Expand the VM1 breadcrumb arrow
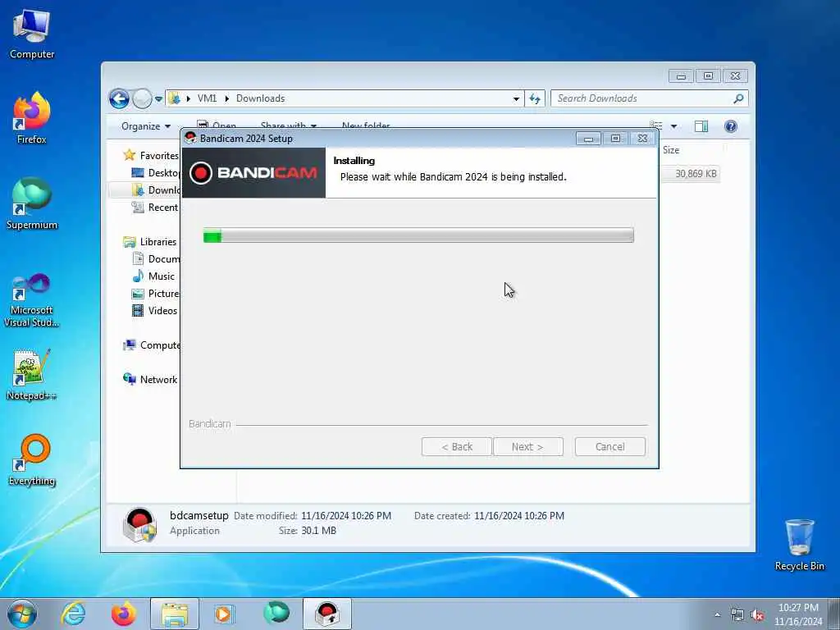 tap(226, 98)
